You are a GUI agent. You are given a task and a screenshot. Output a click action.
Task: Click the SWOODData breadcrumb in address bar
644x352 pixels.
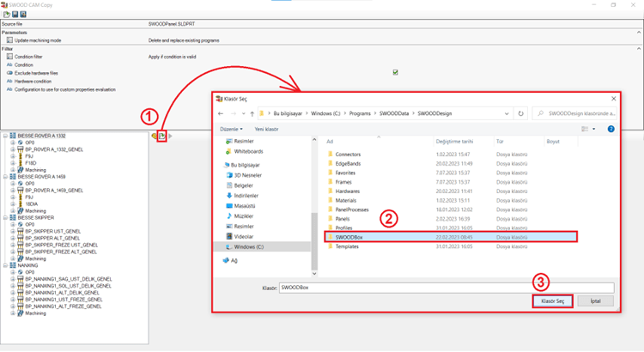(x=394, y=114)
